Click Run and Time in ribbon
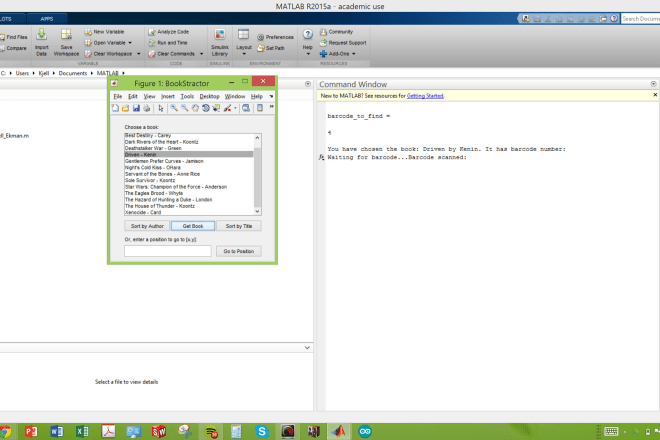Screen dimensions: 660x440 click(x=168, y=43)
